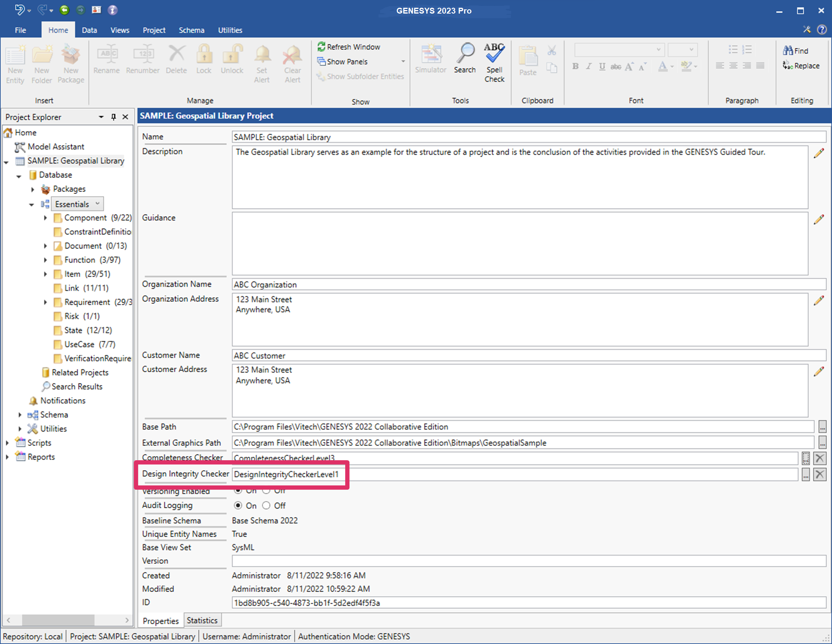Select the On radio for Versioning Enabled
The width and height of the screenshot is (832, 644).
tap(238, 490)
